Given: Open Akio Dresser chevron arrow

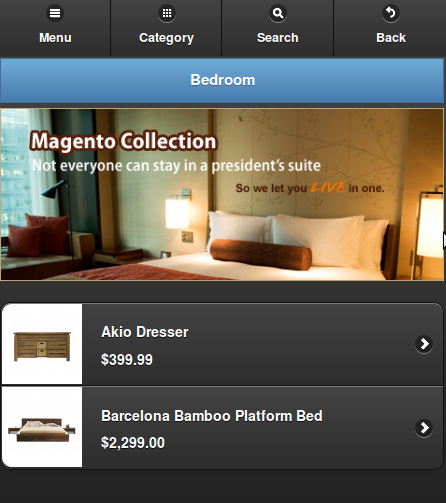Looking at the screenshot, I should [424, 344].
